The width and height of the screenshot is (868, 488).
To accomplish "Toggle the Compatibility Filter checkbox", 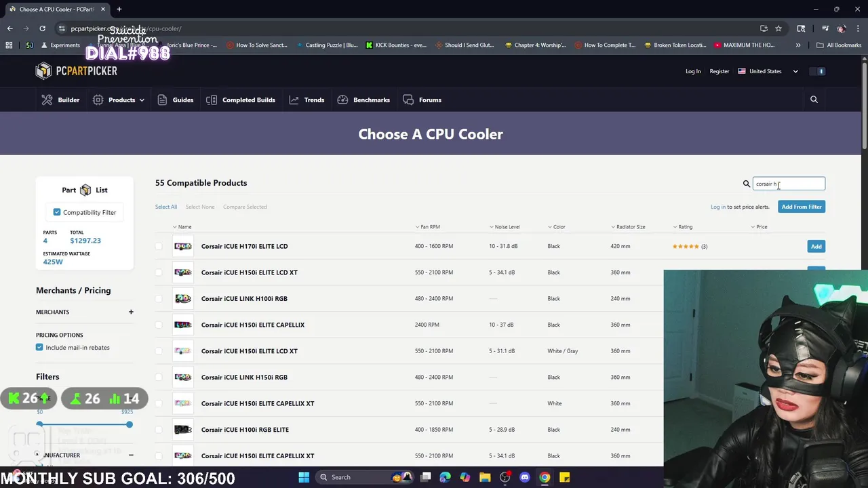I will (x=57, y=212).
